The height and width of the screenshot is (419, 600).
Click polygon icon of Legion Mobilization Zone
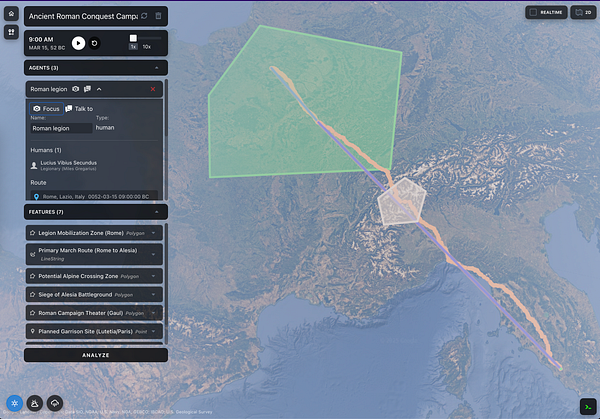[x=33, y=233]
